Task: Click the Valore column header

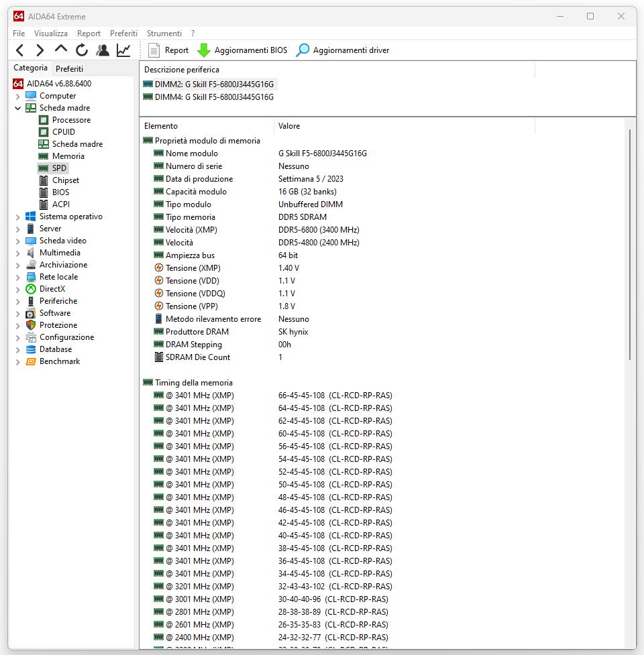Action: (x=404, y=126)
